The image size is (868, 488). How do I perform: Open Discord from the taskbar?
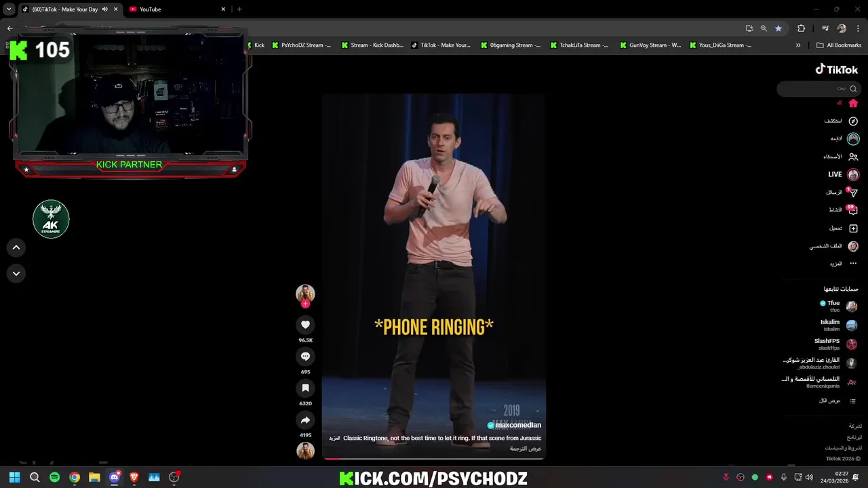(114, 477)
